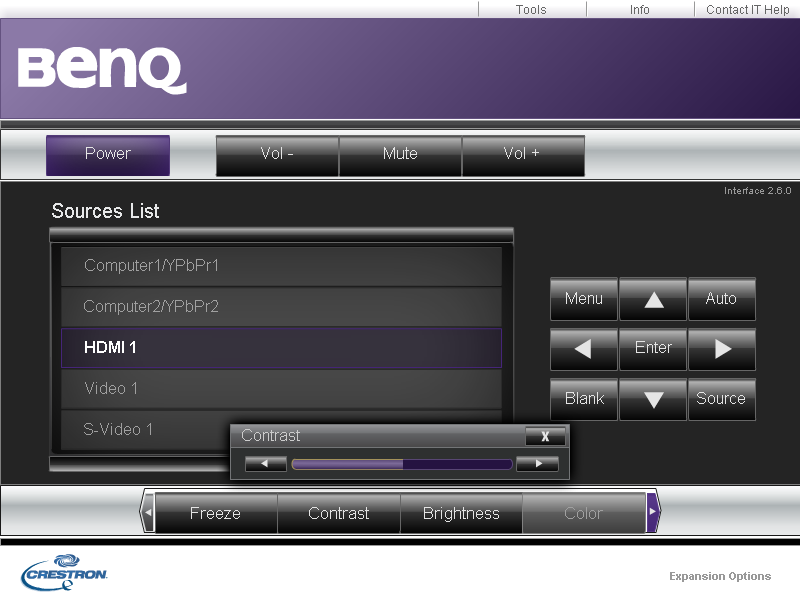Close the Contrast popup with X
Image resolution: width=800 pixels, height=592 pixels.
(x=545, y=436)
